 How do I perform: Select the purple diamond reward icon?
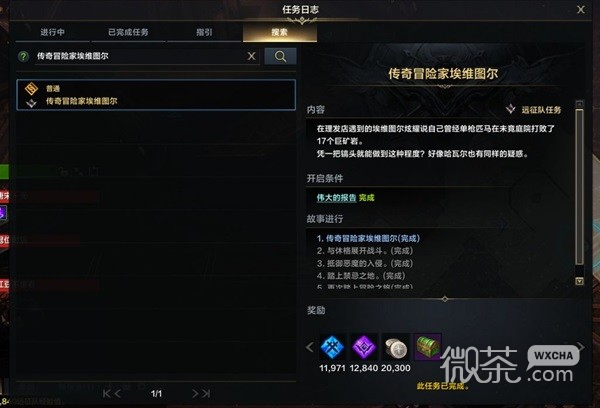click(x=364, y=347)
